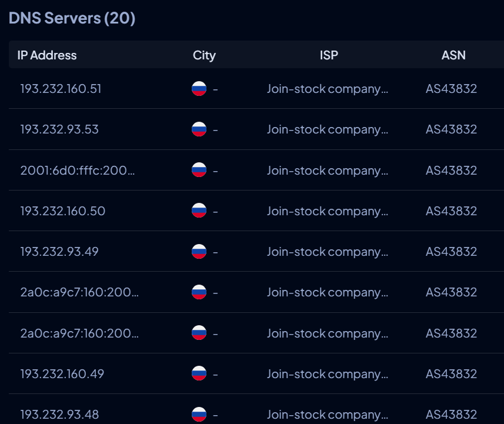
Task: Click the DNS Servers (20) heading
Action: click(72, 18)
